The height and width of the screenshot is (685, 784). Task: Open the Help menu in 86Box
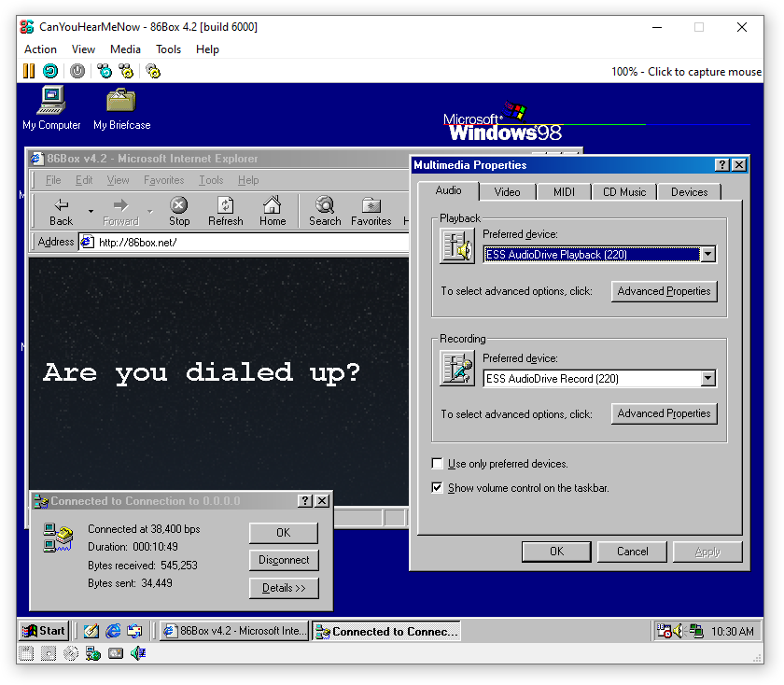pos(207,49)
